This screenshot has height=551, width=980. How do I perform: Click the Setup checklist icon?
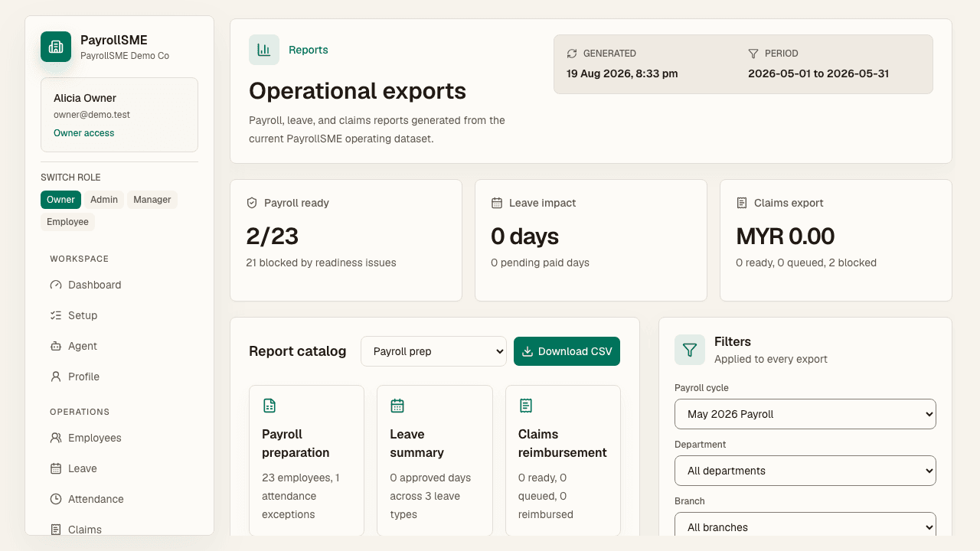tap(56, 315)
